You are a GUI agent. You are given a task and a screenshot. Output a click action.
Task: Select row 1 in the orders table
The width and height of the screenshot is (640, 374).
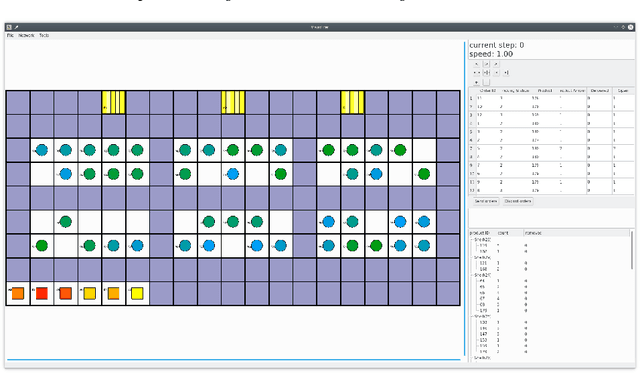pos(551,98)
